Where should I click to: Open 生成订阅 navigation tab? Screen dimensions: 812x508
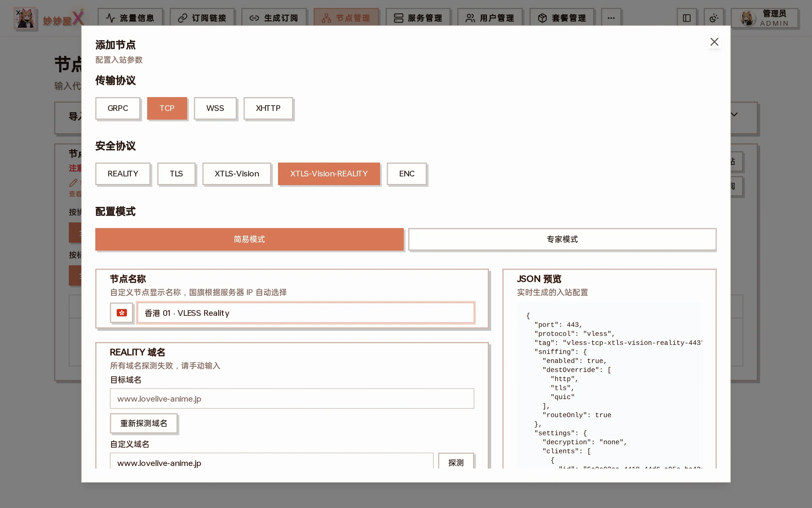click(274, 17)
